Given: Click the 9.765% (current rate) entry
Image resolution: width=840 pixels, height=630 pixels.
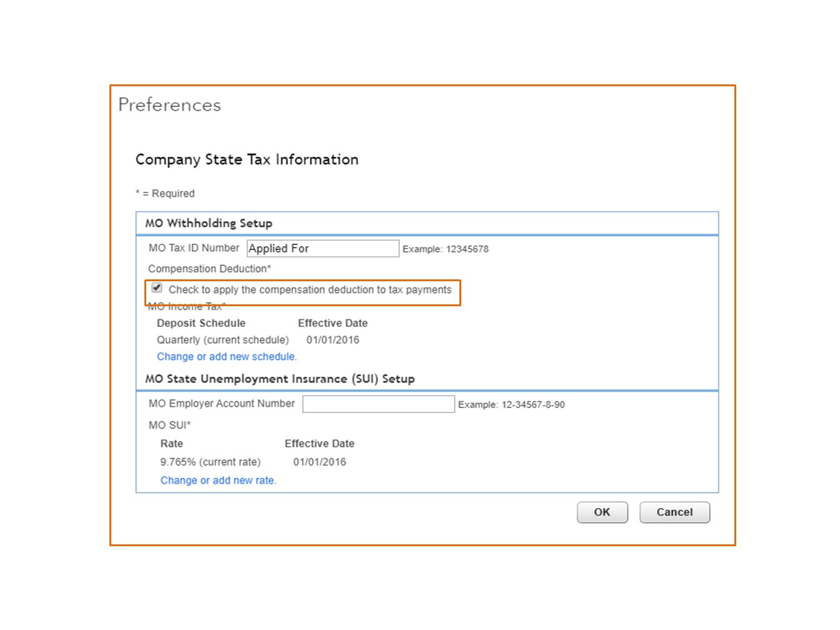Looking at the screenshot, I should [210, 462].
